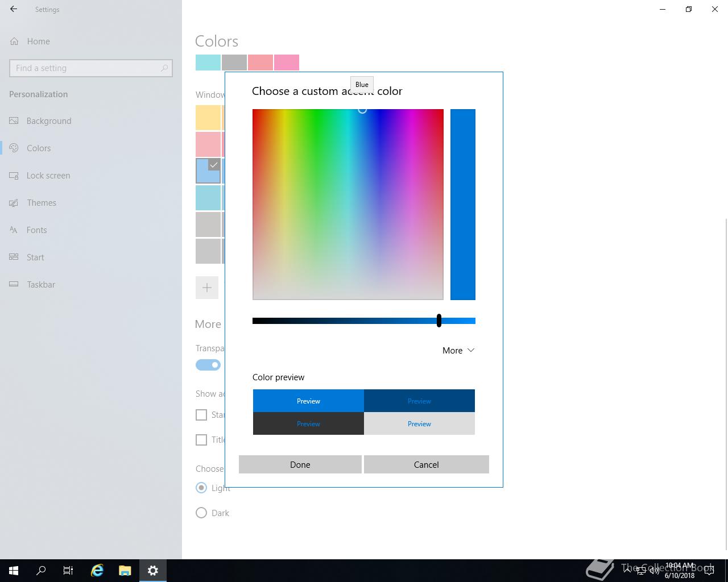
Task: Click the Settings back arrow icon
Action: pyautogui.click(x=14, y=9)
